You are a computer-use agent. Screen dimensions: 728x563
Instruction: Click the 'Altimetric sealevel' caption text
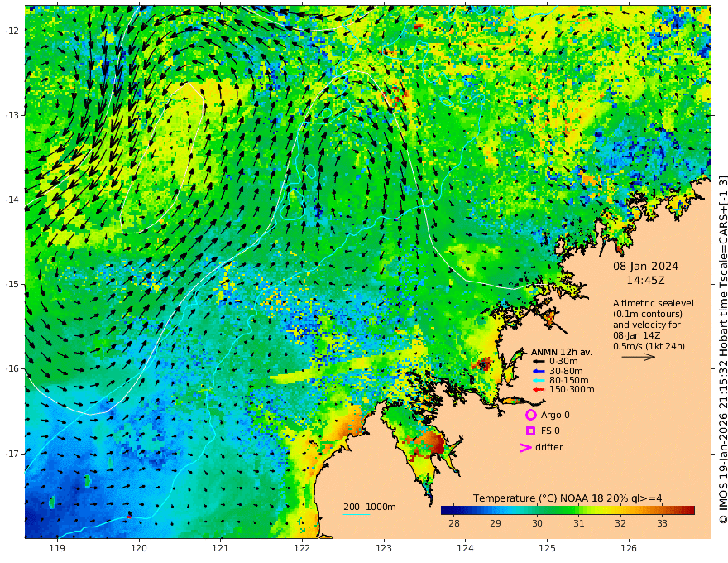[x=654, y=303]
